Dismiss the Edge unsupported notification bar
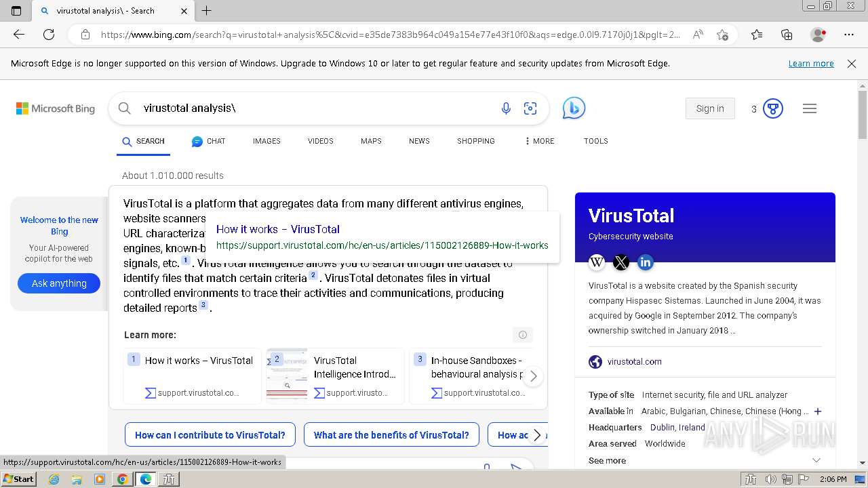 click(852, 64)
